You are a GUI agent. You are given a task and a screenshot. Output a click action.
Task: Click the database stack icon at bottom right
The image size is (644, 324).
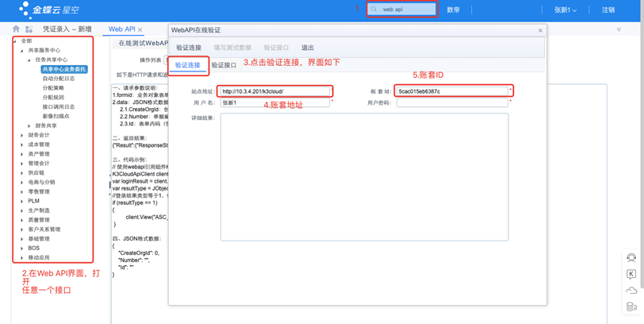631,307
